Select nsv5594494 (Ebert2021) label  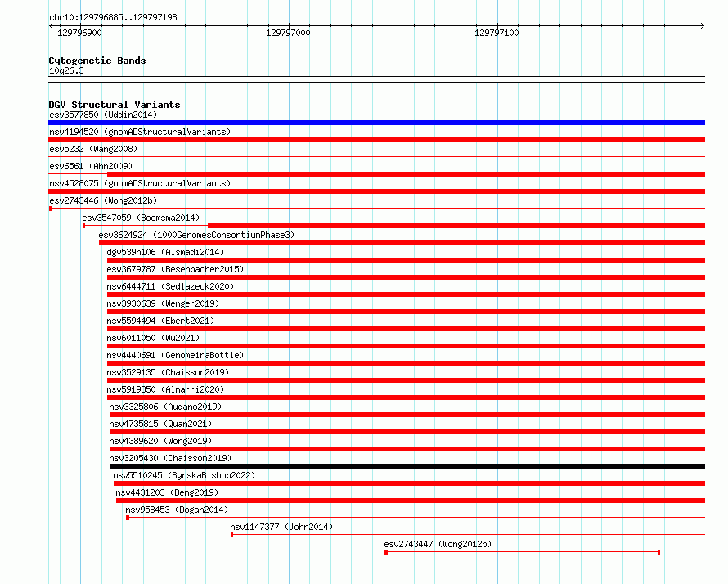pos(160,321)
